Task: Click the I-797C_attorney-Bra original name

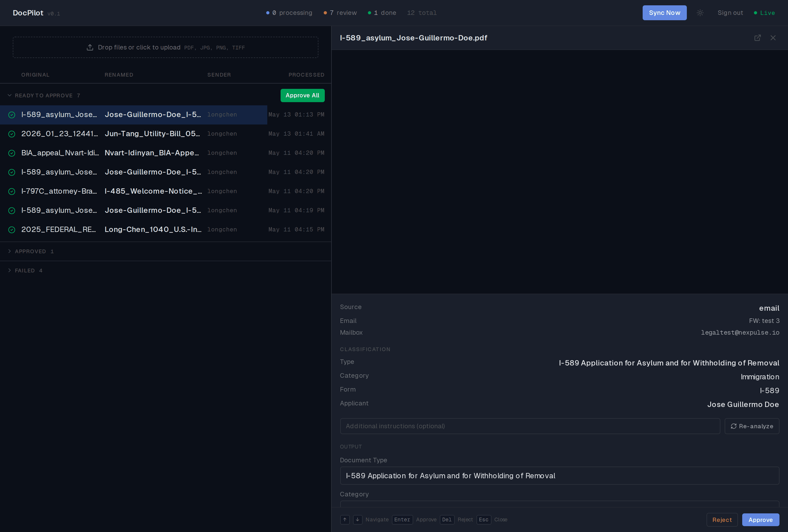Action: coord(59,191)
